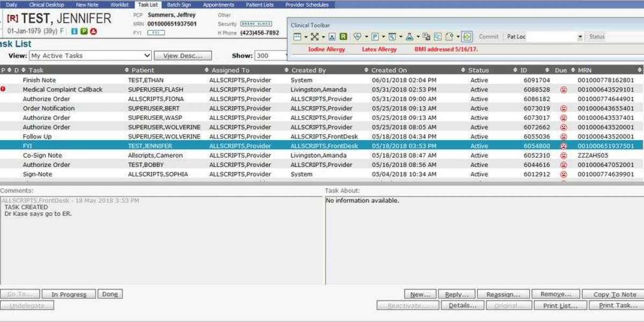644x322 pixels.
Task: Open task Details... button
Action: click(463, 305)
